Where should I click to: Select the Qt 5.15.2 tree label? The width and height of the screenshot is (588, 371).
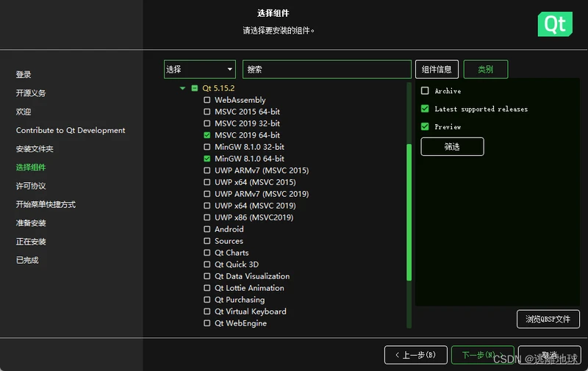[x=218, y=88]
